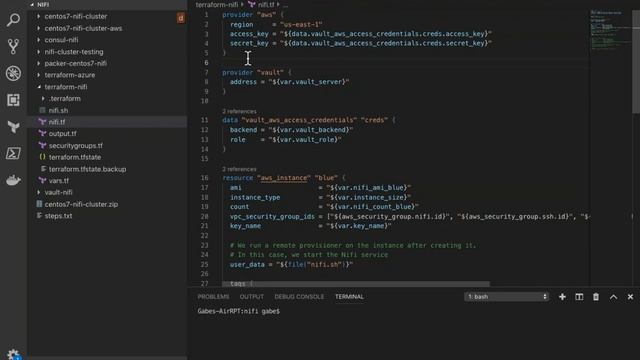Click the code minimap preview
The image size is (640, 360).
pyautogui.click(x=610, y=31)
